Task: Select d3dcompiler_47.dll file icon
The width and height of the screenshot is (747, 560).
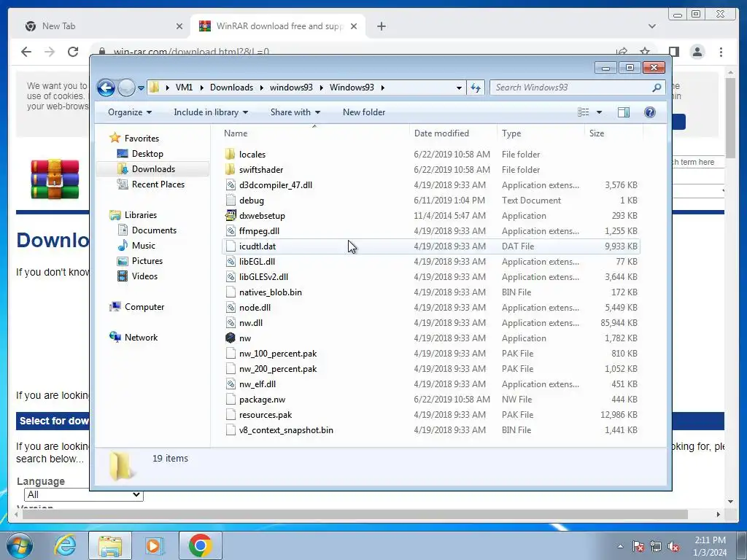Action: click(x=231, y=185)
